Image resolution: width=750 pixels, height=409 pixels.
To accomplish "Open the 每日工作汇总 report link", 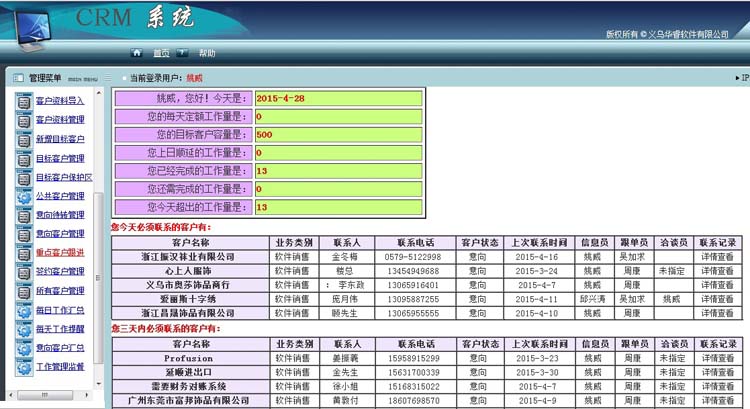I will [x=60, y=310].
